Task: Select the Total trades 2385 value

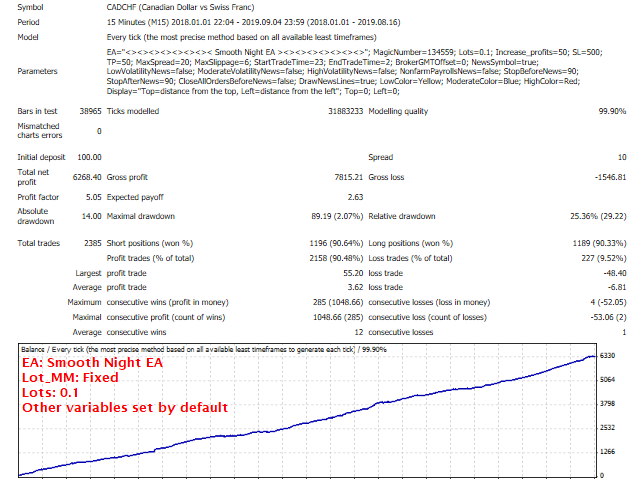Action: pyautogui.click(x=93, y=243)
